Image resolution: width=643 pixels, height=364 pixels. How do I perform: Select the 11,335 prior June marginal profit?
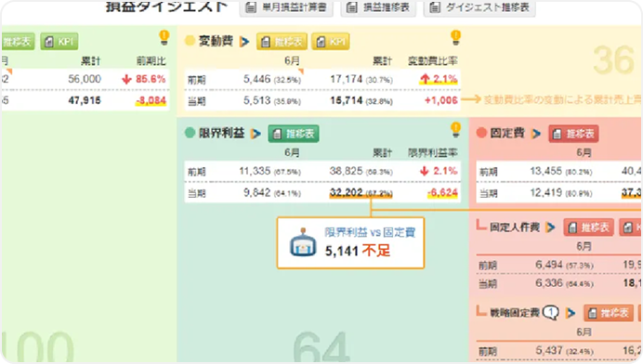coord(255,171)
